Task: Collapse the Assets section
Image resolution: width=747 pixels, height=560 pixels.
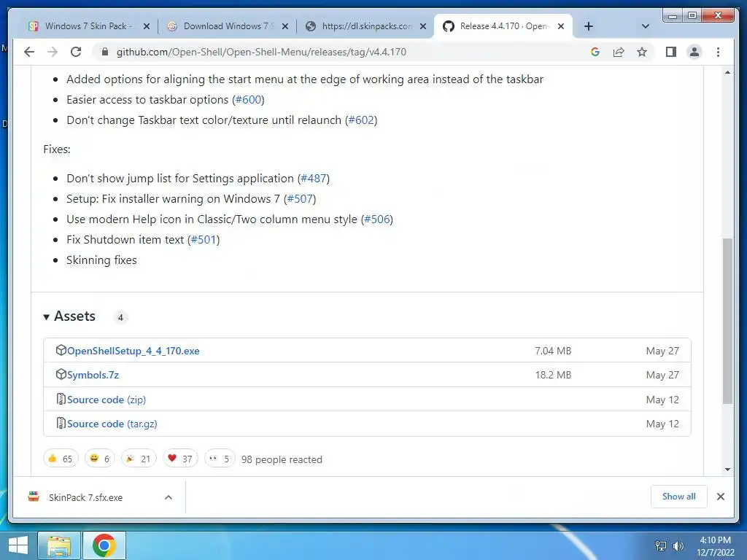Action: point(69,316)
